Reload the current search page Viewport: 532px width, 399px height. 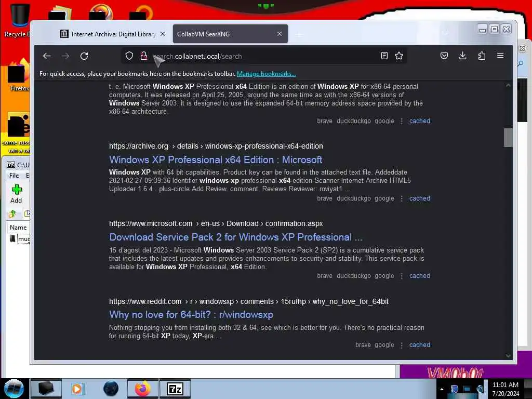coord(84,56)
